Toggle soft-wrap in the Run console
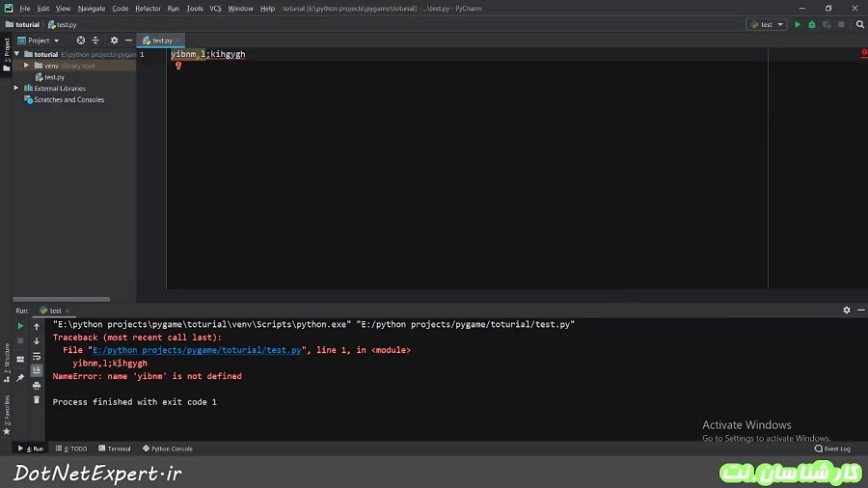The width and height of the screenshot is (868, 488). point(37,356)
